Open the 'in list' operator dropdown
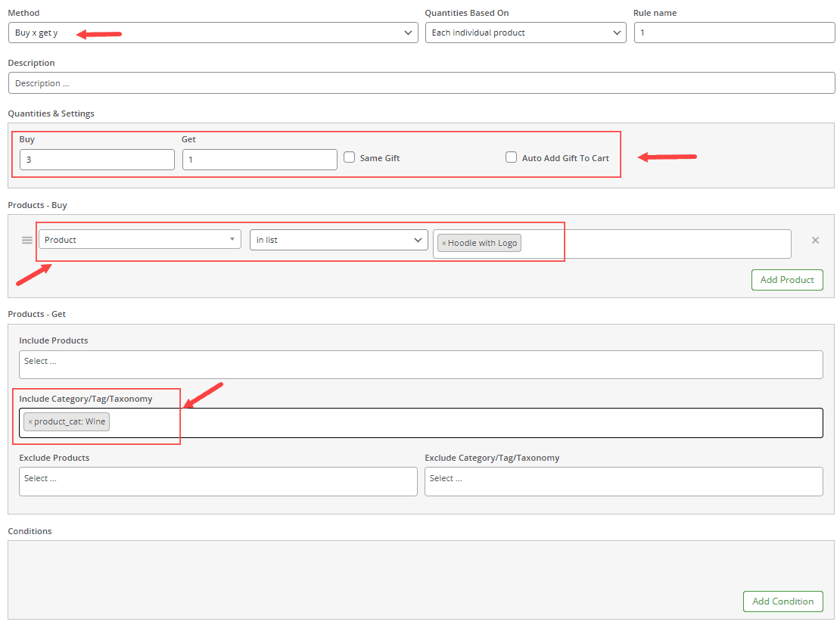The height and width of the screenshot is (631, 840). point(338,240)
